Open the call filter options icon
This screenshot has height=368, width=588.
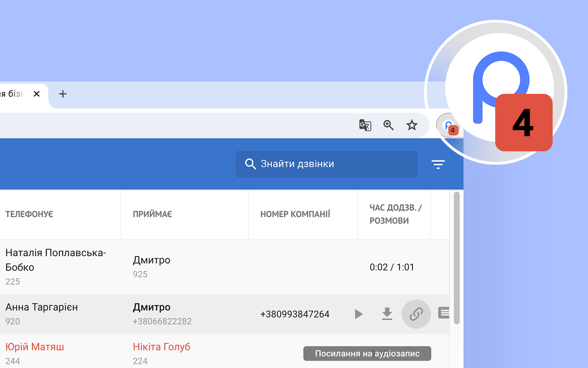[x=438, y=164]
